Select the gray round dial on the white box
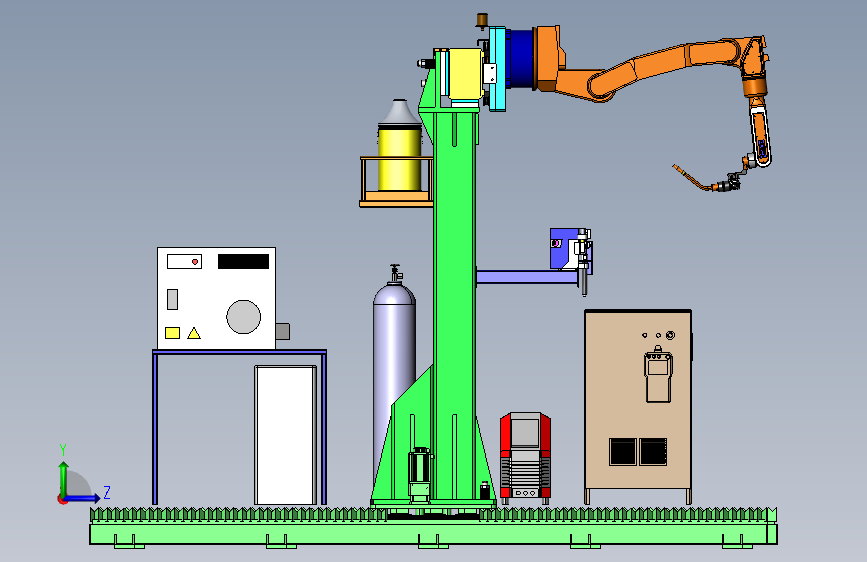Image resolution: width=867 pixels, height=562 pixels. pos(243,317)
